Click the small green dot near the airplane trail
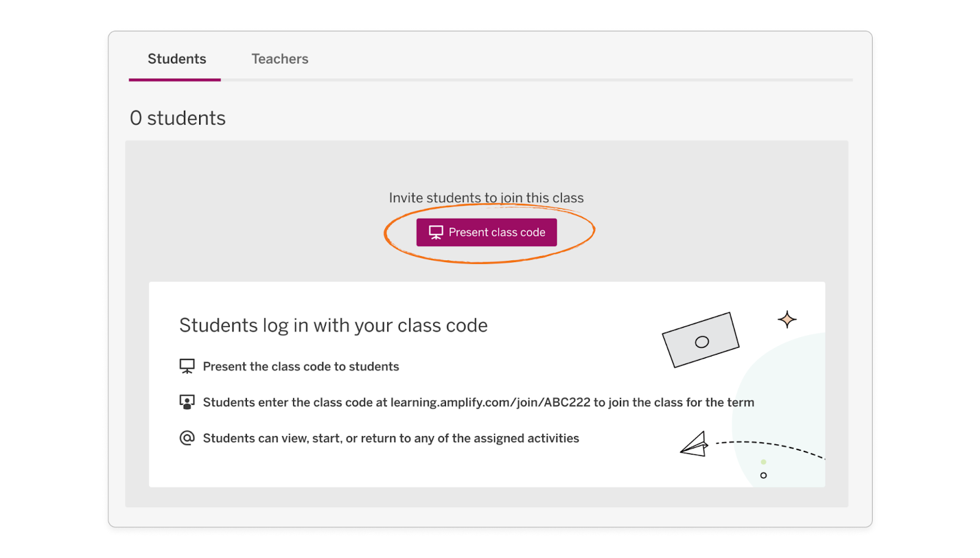The height and width of the screenshot is (558, 980). pyautogui.click(x=763, y=462)
